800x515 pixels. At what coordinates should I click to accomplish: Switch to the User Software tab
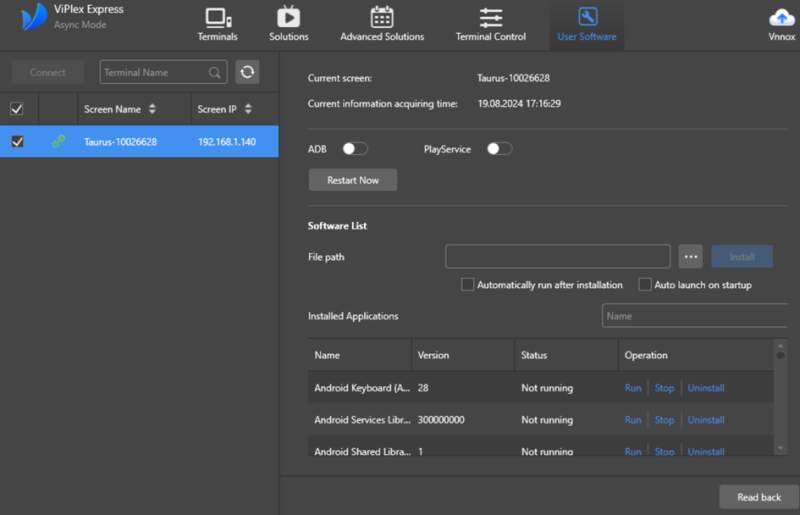tap(587, 25)
